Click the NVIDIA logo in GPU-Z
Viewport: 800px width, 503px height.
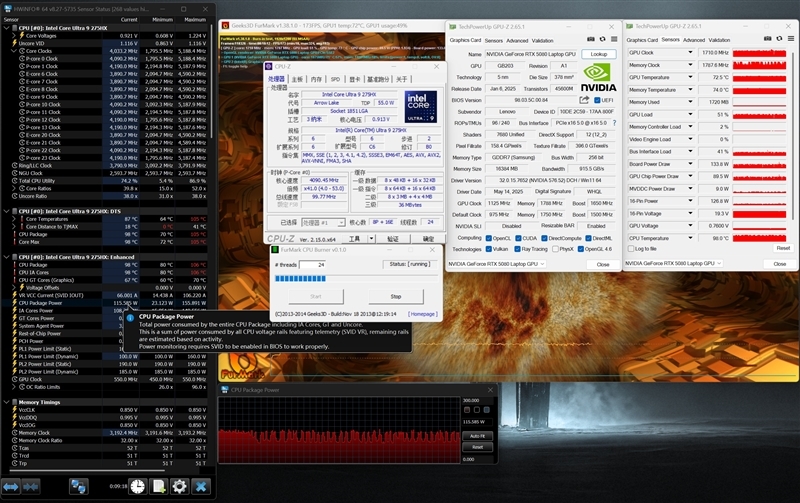point(598,78)
